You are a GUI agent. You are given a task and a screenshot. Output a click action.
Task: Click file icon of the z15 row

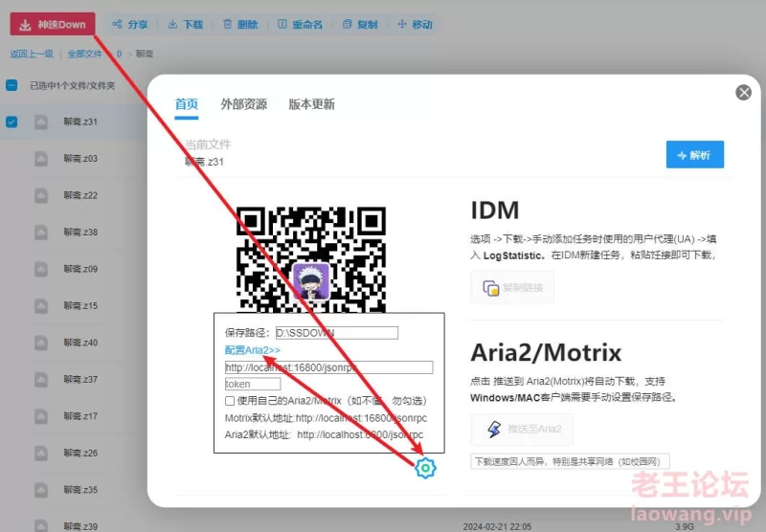click(41, 306)
